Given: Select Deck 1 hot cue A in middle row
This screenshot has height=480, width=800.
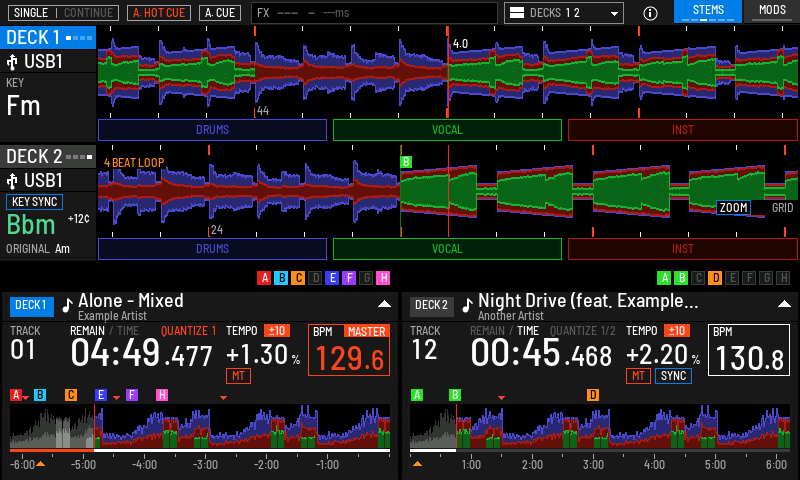Looking at the screenshot, I should [x=264, y=278].
